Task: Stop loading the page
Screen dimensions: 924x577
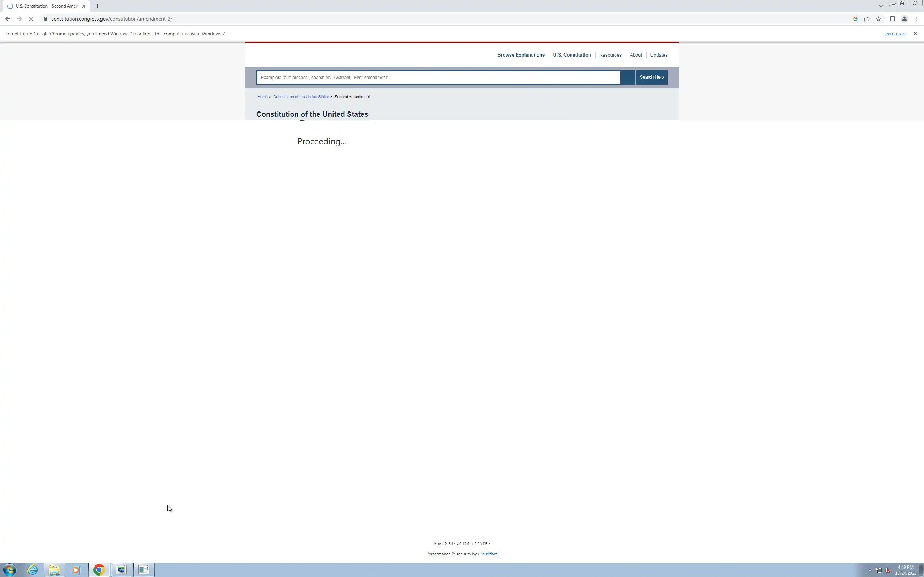Action: pyautogui.click(x=31, y=19)
